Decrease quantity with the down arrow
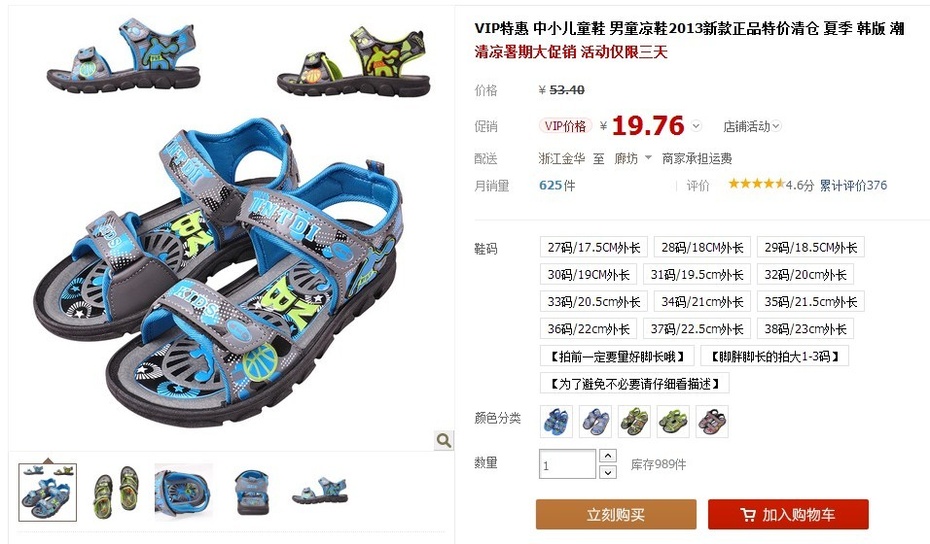Viewport: 930px width, 544px height. point(607,472)
